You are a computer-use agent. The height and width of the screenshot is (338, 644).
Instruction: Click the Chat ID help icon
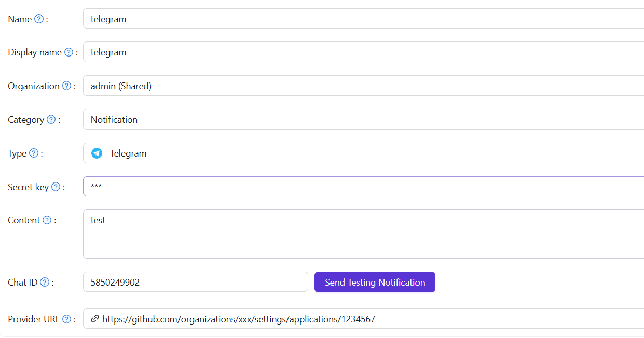(x=45, y=281)
